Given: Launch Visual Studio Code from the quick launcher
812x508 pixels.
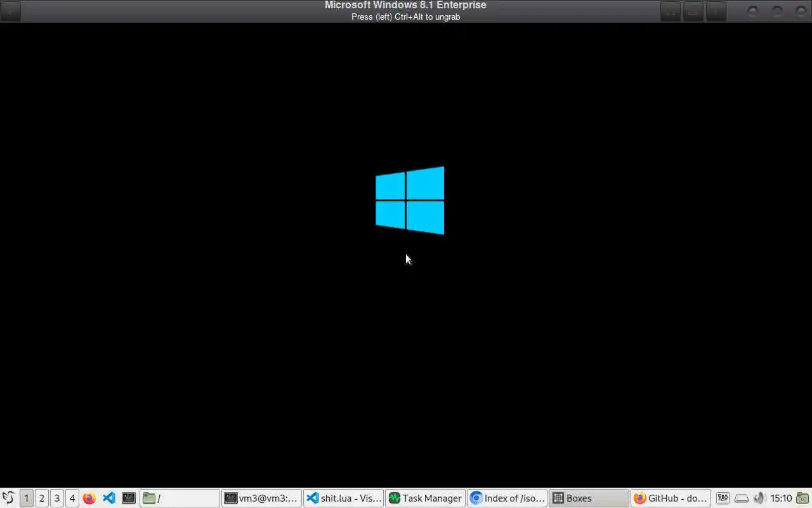Looking at the screenshot, I should click(x=109, y=498).
